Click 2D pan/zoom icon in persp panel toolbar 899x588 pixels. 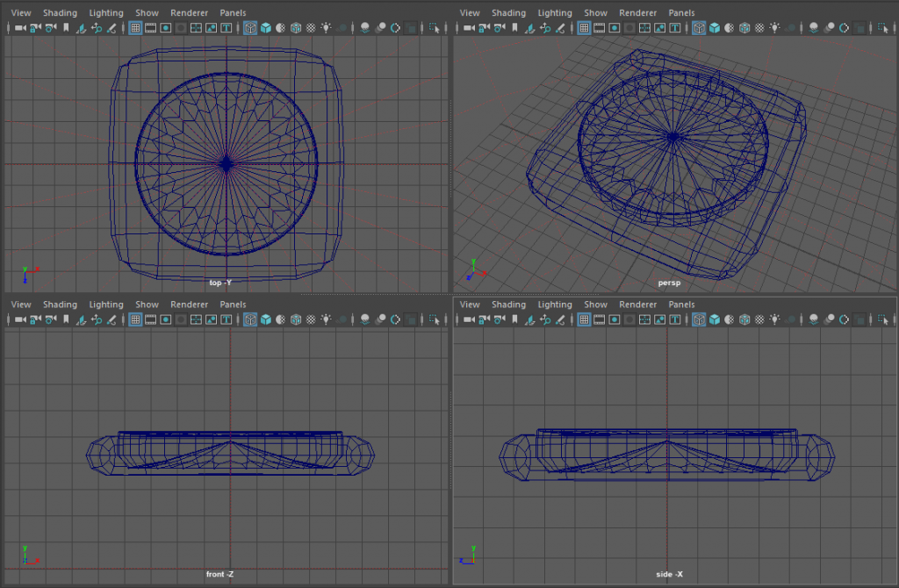[545, 28]
